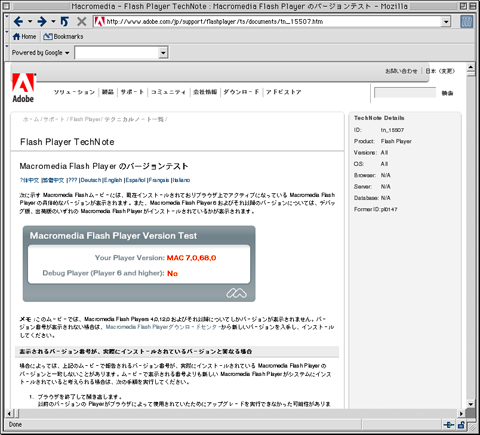
Task: Click the window collapse box in title bar
Action: (473, 6)
